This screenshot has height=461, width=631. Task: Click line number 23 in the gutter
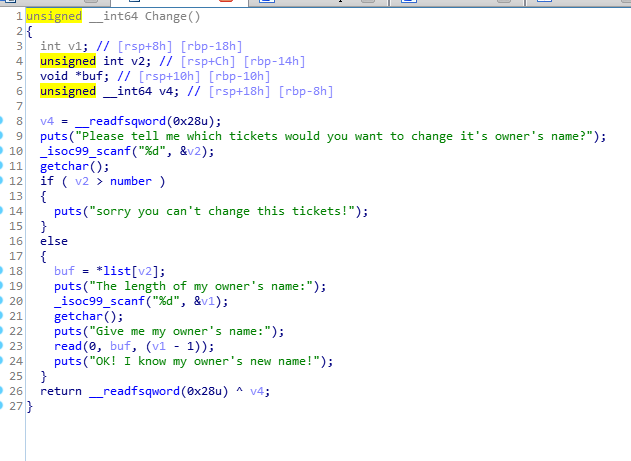(16, 346)
